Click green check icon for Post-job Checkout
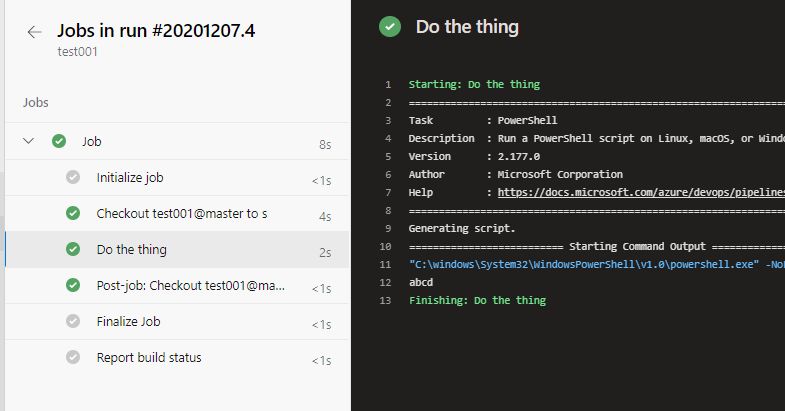 point(73,286)
